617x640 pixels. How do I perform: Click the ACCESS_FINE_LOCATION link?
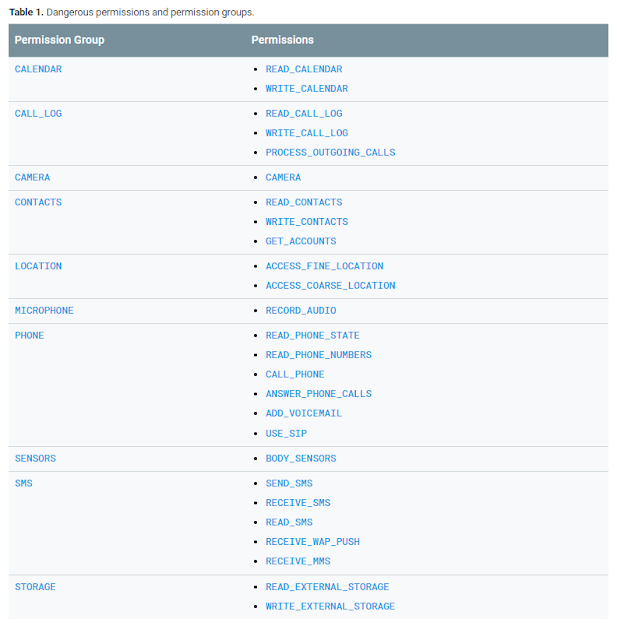[x=324, y=266]
